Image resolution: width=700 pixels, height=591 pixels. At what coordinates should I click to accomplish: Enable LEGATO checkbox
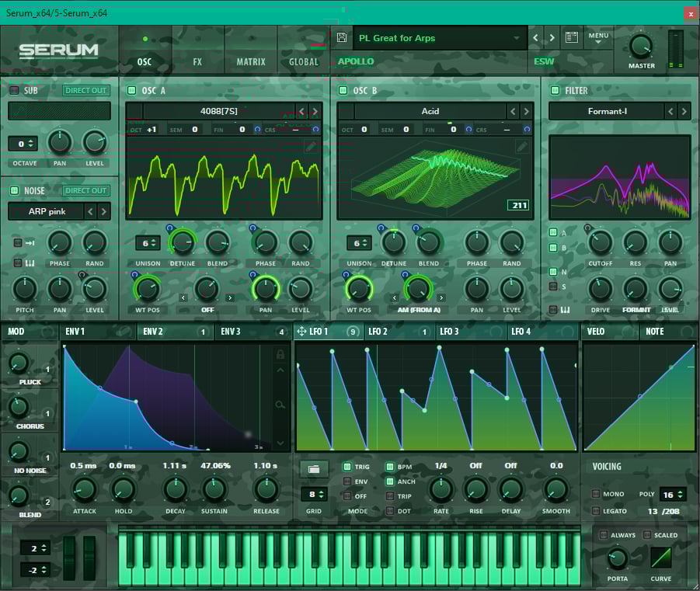(596, 511)
